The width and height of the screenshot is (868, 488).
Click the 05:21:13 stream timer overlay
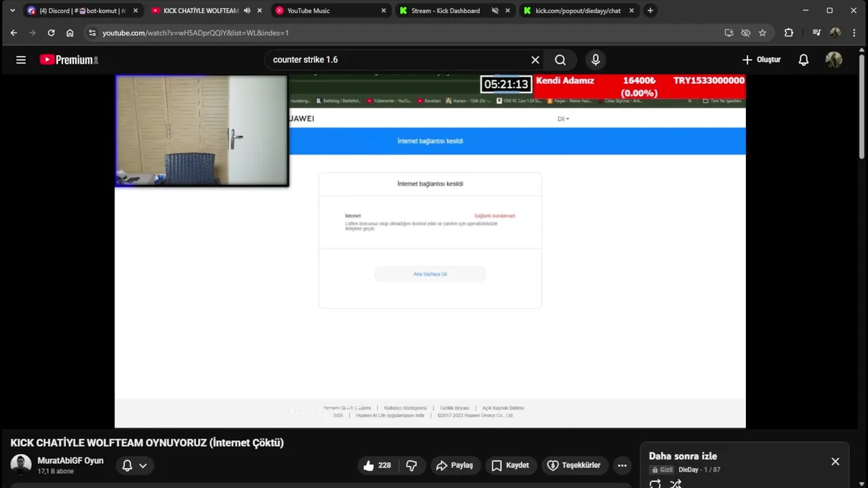[x=506, y=84]
